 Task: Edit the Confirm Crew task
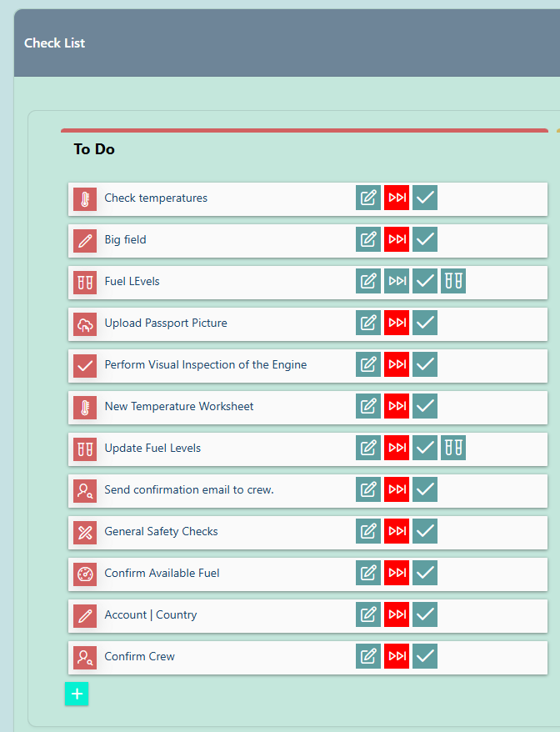(x=368, y=657)
